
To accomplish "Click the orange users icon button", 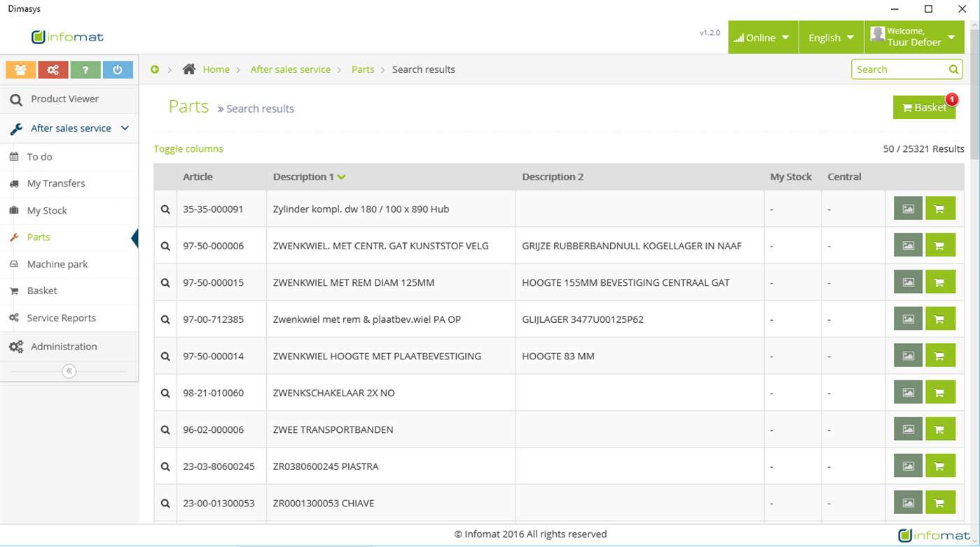I will [21, 70].
